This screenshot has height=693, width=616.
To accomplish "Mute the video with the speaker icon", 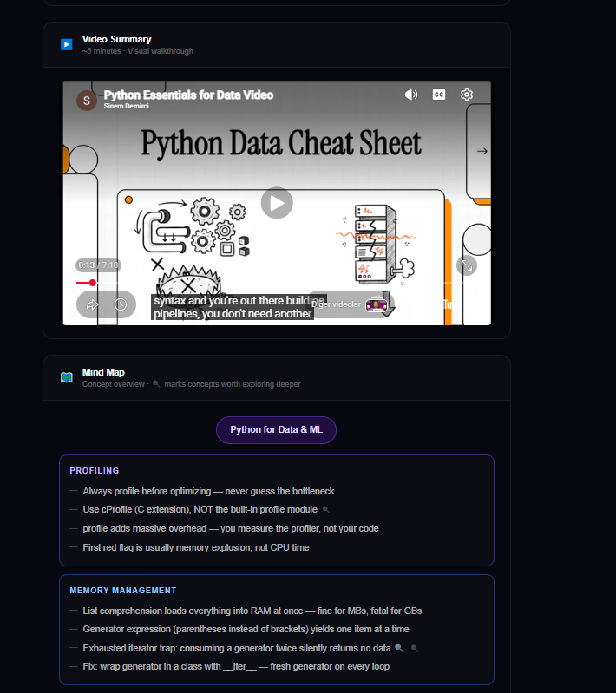I will [x=411, y=95].
